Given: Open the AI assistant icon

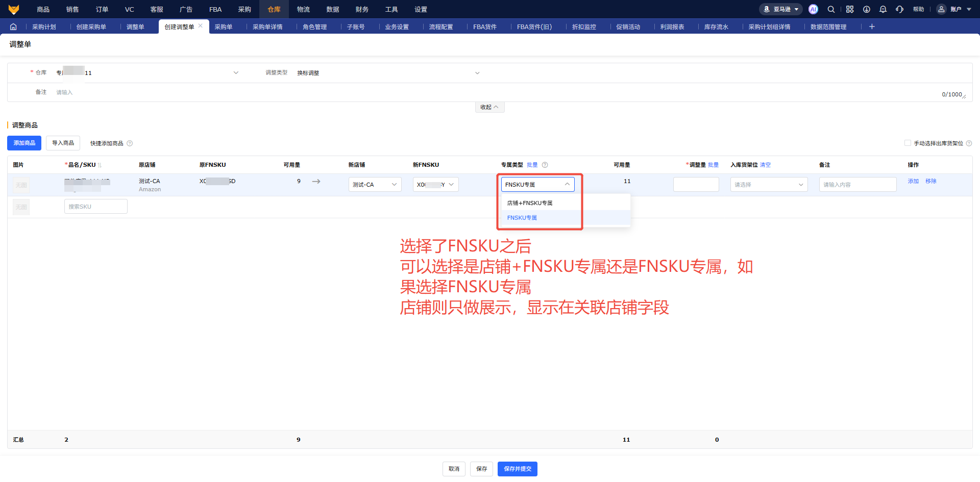Looking at the screenshot, I should (x=813, y=9).
